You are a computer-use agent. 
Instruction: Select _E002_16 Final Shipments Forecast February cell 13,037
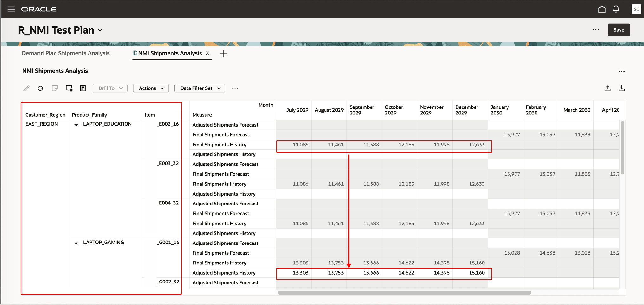pos(541,135)
